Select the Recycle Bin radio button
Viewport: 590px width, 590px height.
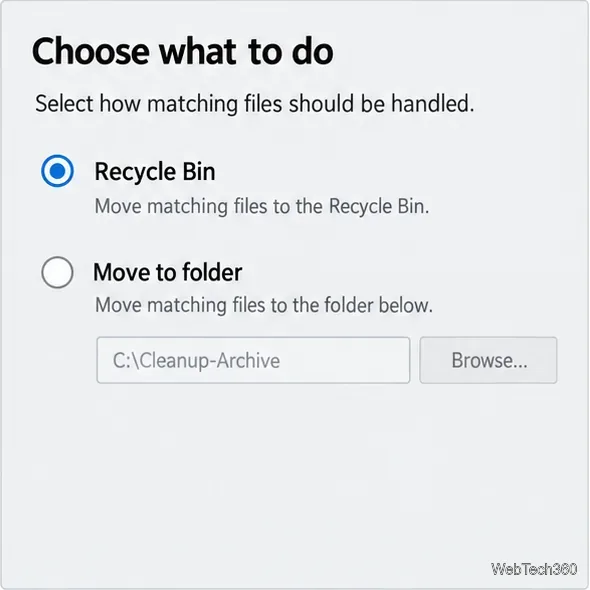pos(57,171)
